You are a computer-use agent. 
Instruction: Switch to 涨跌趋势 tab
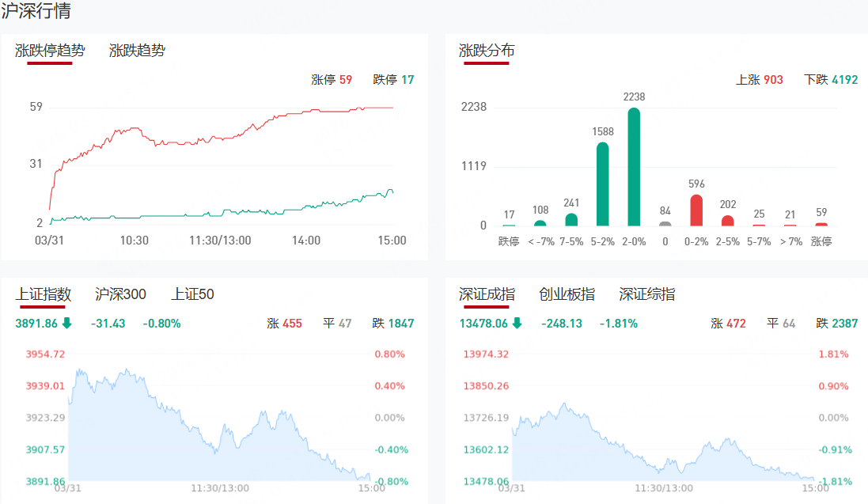point(137,51)
